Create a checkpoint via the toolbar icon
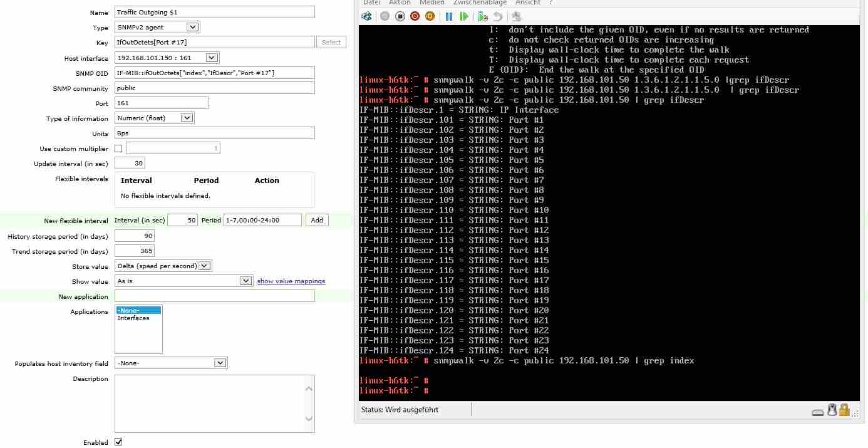 click(x=482, y=16)
